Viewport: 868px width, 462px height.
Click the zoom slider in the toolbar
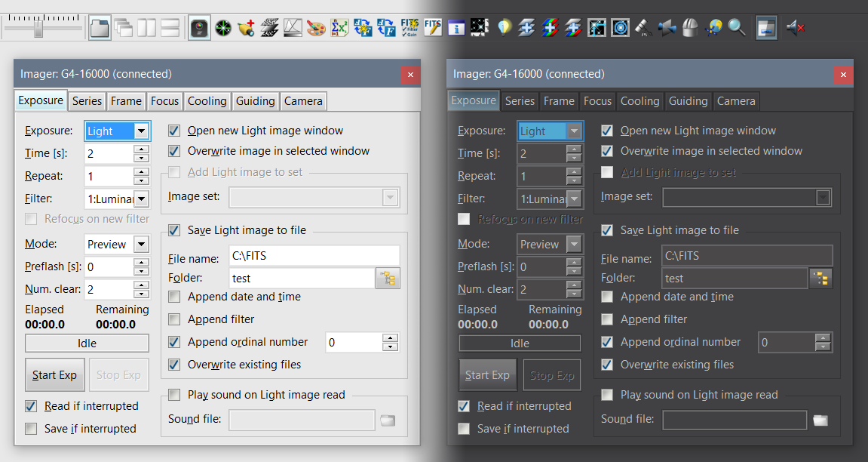39,29
